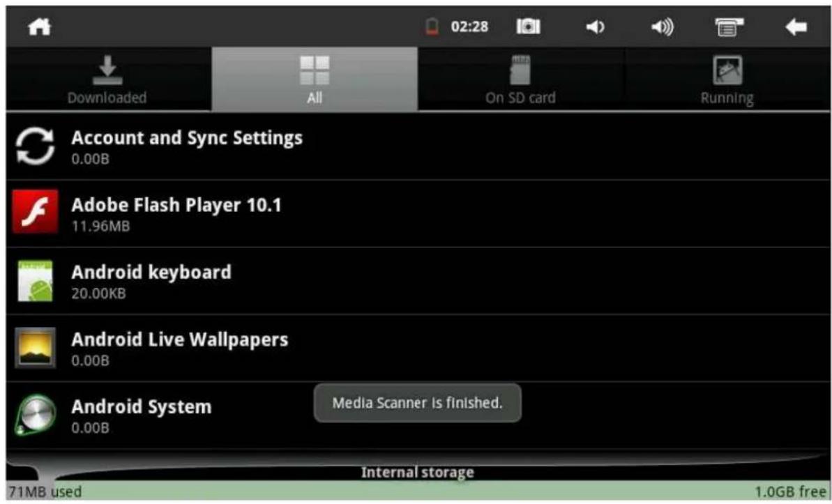Tap the 1.0GB free storage text
Screen dimensions: 832x504
pos(790,491)
